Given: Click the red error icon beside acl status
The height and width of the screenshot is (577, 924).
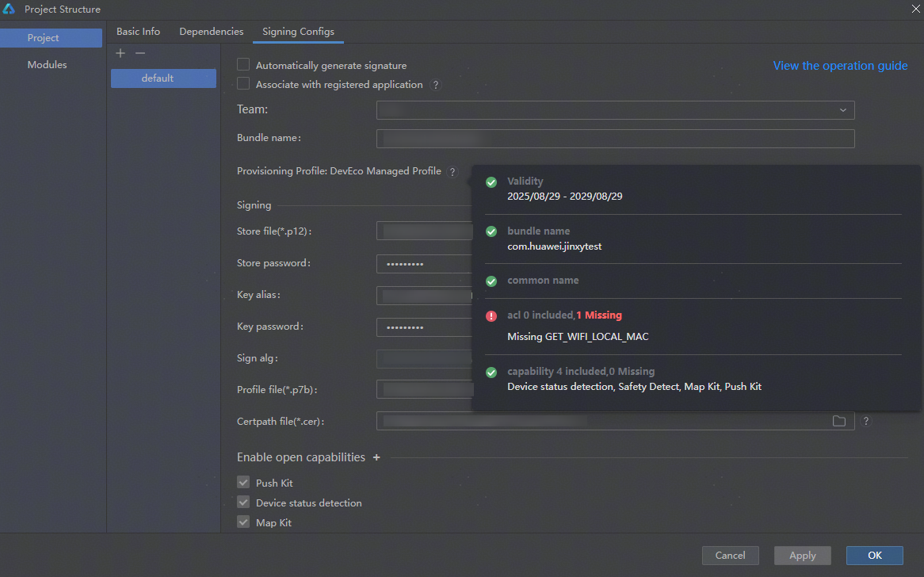Looking at the screenshot, I should [x=491, y=315].
